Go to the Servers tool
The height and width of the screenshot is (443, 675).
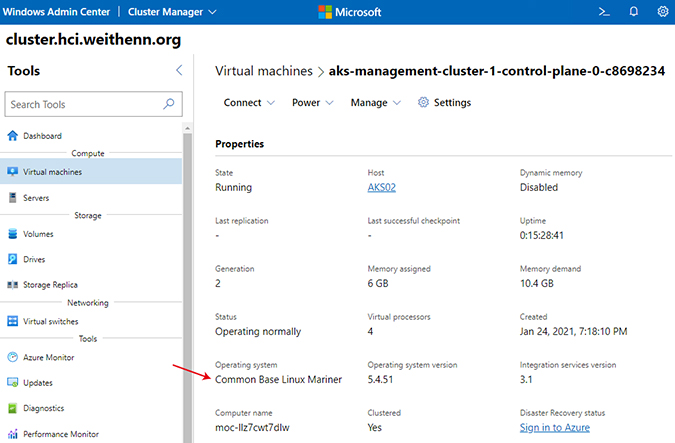tap(36, 198)
